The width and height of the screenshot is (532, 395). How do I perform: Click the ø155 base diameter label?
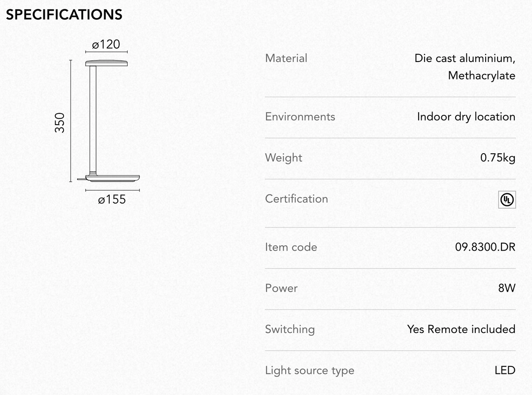click(112, 199)
